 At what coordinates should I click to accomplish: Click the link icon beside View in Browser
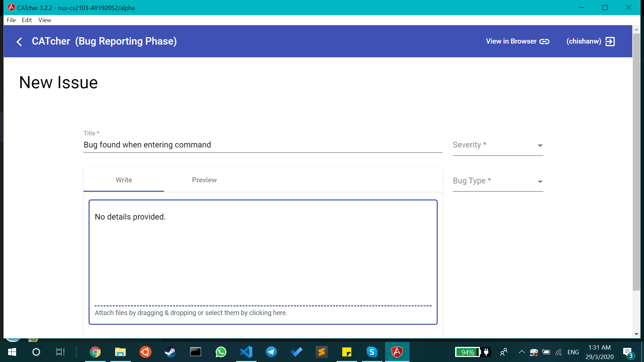[x=544, y=42]
